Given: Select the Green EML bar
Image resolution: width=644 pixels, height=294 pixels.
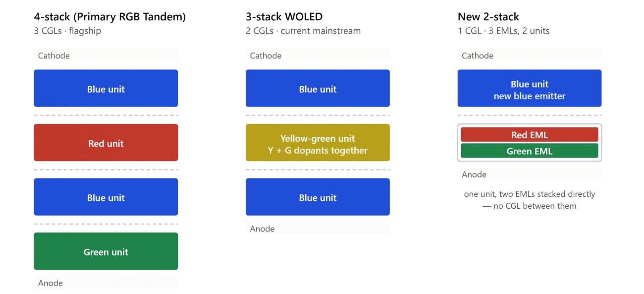Looking at the screenshot, I should click(530, 151).
